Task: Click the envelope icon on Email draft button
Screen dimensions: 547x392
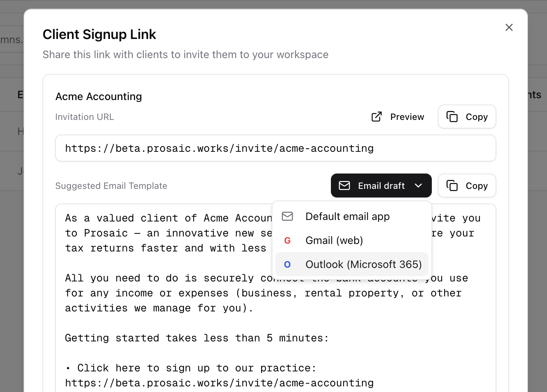Action: [x=344, y=186]
